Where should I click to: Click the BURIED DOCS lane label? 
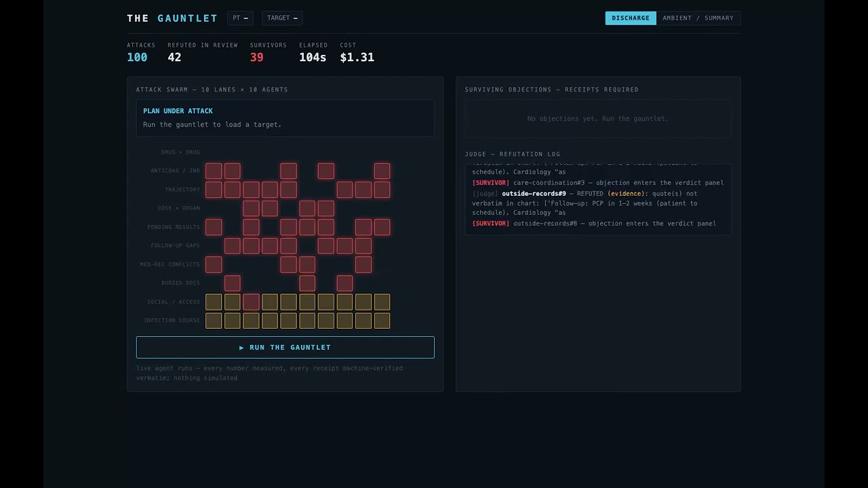(x=180, y=283)
